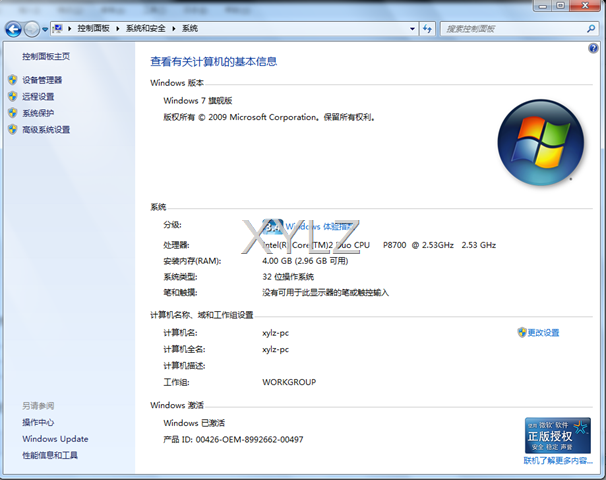
Task: Expand the arrow after 控制面板 breadcrumb
Action: coord(120,29)
